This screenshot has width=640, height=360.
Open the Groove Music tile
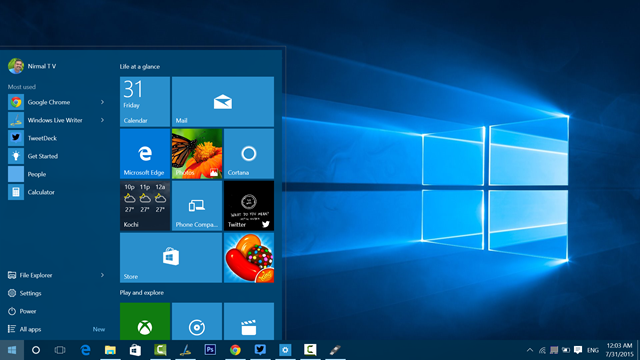[x=197, y=321]
